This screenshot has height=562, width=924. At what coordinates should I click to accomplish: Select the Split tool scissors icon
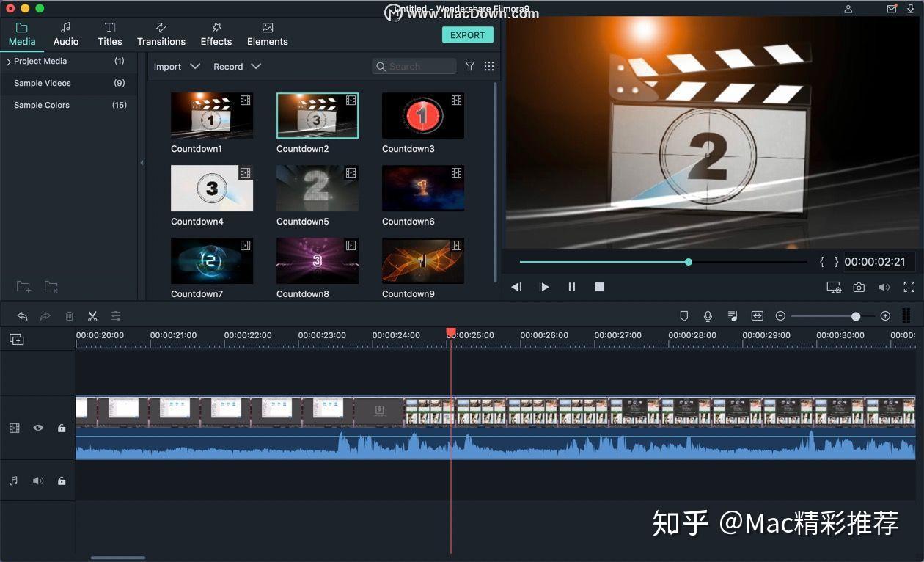pyautogui.click(x=92, y=315)
